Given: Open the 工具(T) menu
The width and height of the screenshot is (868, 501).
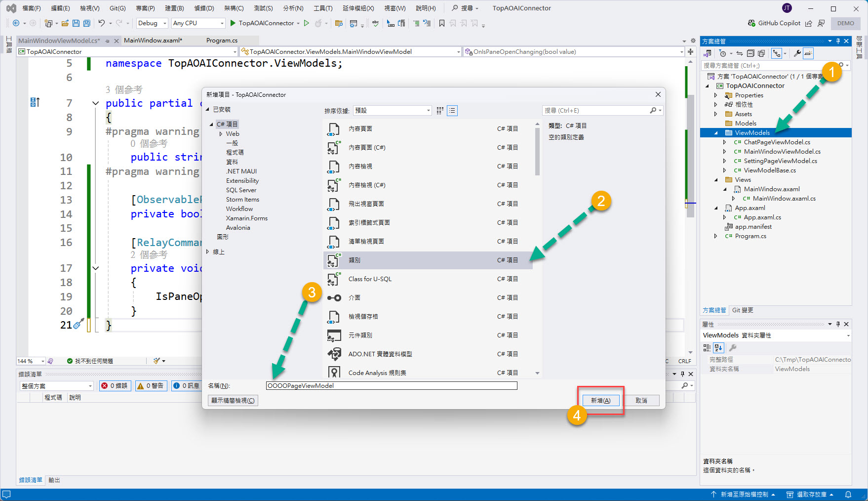Looking at the screenshot, I should point(323,8).
